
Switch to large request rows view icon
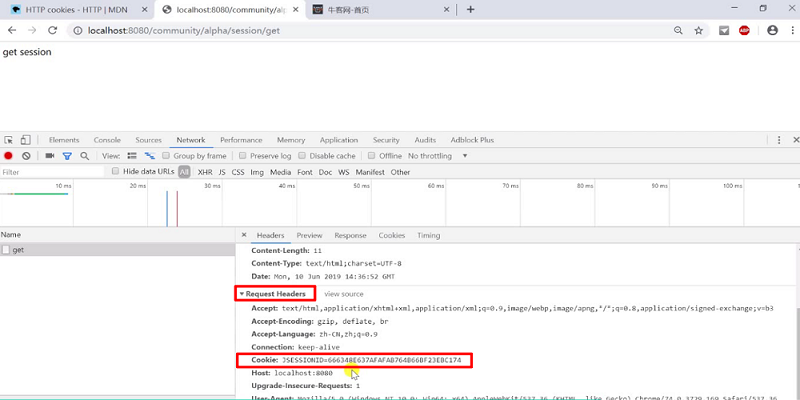click(132, 156)
